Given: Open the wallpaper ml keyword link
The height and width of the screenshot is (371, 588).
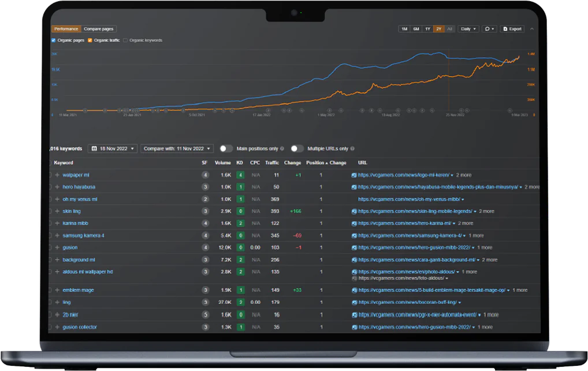Looking at the screenshot, I should click(76, 175).
